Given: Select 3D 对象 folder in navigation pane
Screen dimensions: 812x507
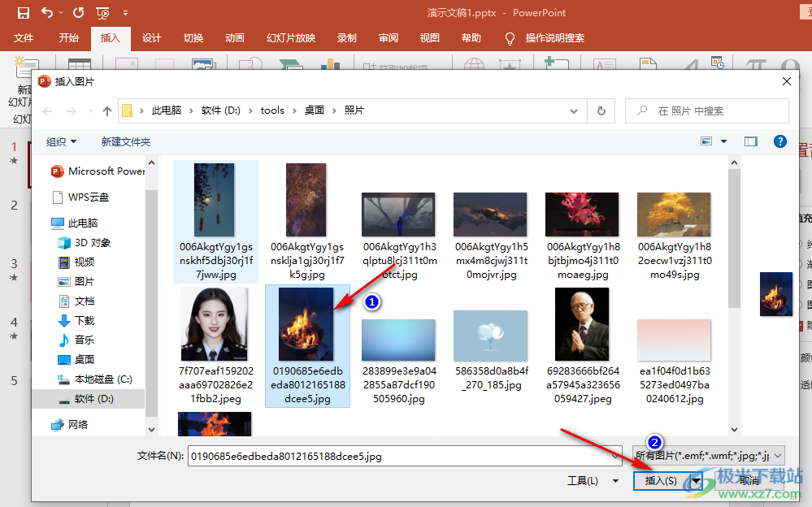Looking at the screenshot, I should (x=84, y=243).
